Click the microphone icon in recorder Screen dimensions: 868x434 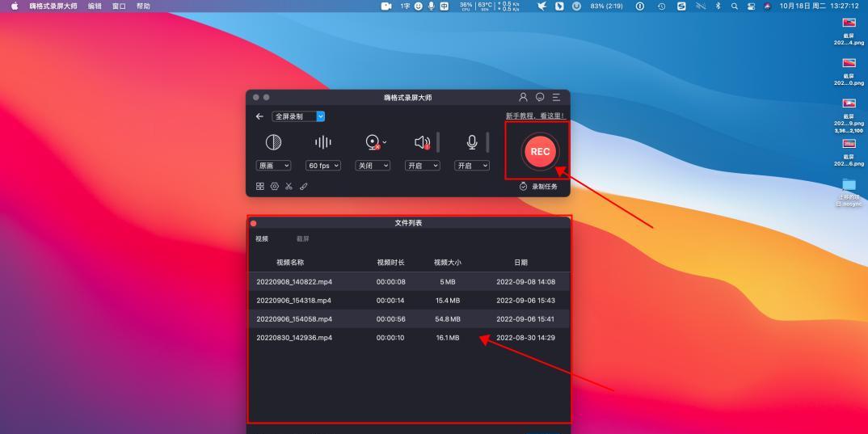click(472, 143)
